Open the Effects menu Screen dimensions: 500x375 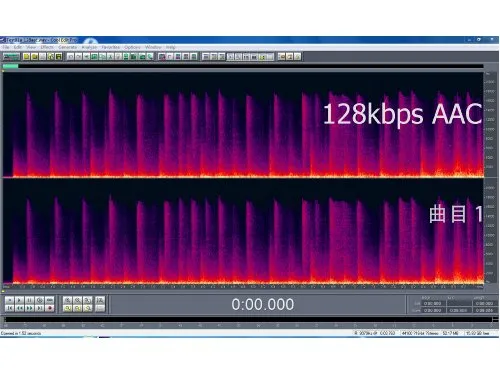tap(47, 47)
